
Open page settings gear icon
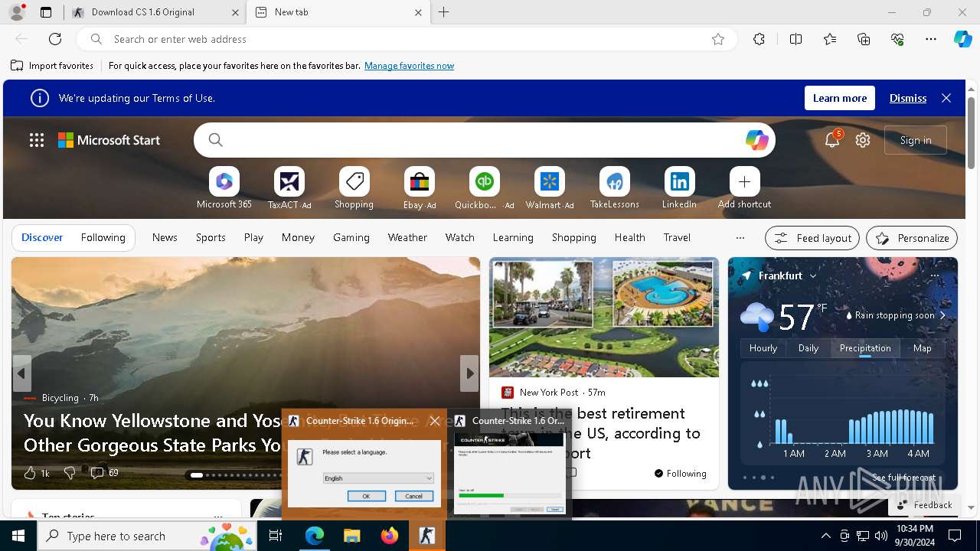[x=863, y=140]
